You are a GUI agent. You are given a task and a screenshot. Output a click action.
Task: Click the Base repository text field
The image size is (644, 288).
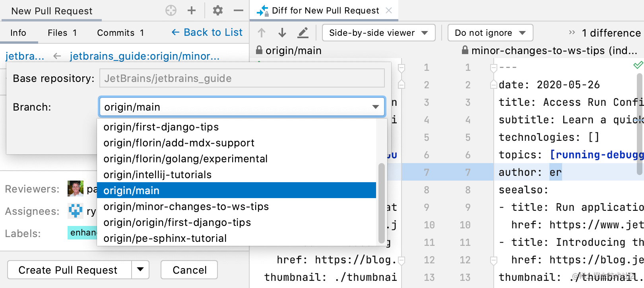[x=242, y=78]
